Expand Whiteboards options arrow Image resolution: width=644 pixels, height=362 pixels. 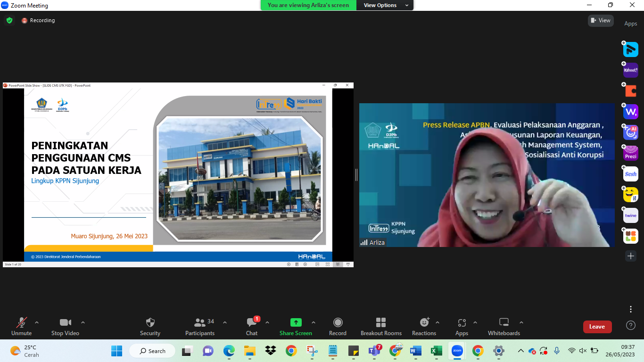[521, 322]
